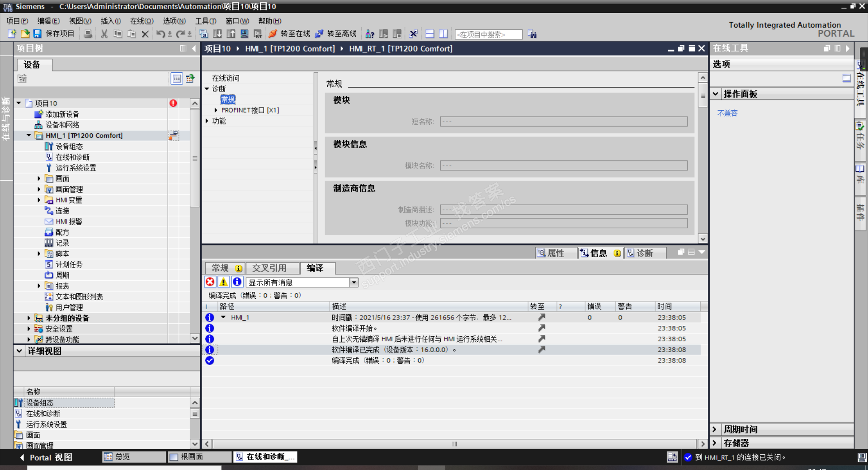
Task: Select 在线访问 in navigation tree
Action: [226, 78]
